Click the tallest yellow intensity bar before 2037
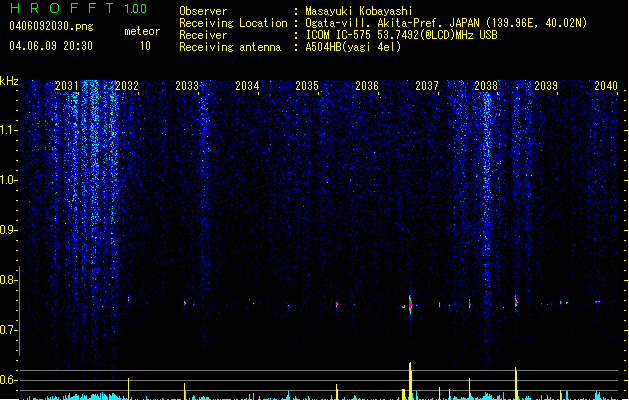Image resolution: width=629 pixels, height=400 pixels. coord(410,381)
